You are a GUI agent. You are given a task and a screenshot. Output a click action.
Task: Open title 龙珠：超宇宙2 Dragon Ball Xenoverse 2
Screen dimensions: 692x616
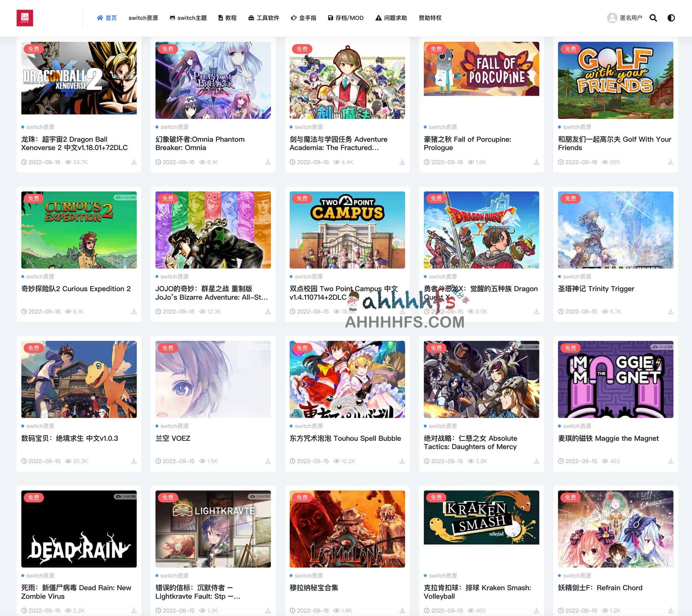tap(74, 143)
